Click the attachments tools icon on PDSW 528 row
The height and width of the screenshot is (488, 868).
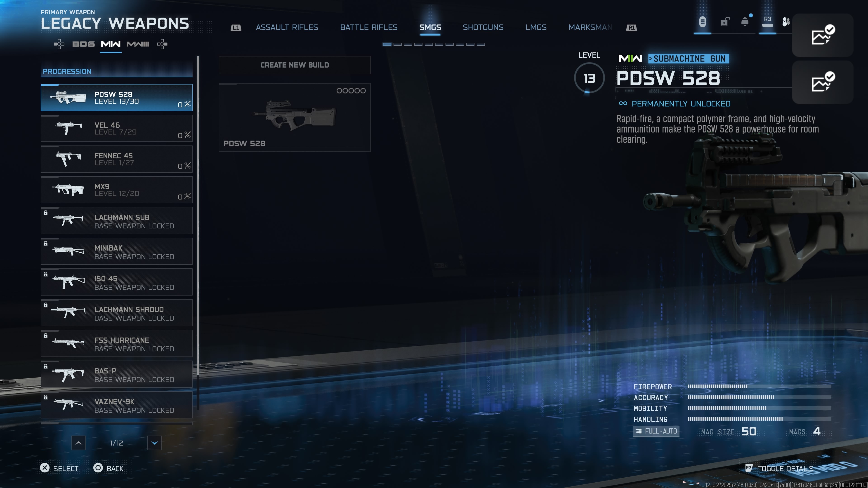(x=188, y=104)
